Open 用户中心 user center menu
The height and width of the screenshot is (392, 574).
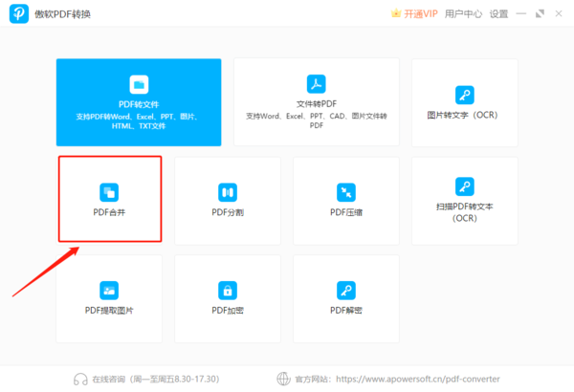click(x=465, y=13)
